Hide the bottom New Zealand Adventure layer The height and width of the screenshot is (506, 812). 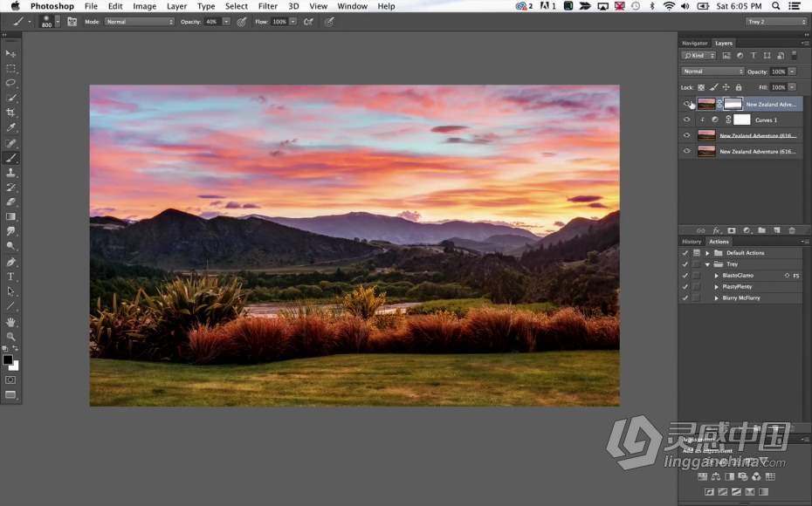click(686, 151)
